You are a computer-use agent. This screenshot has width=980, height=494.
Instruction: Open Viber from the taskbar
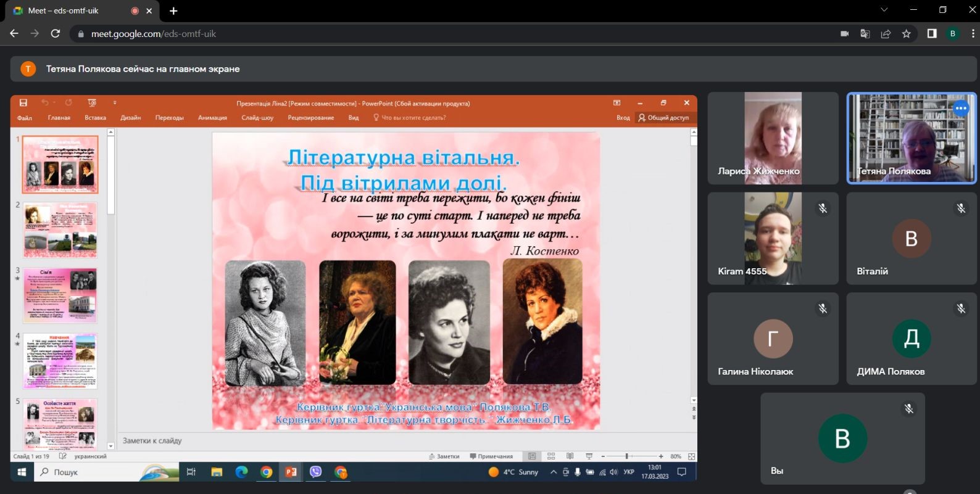tap(315, 472)
